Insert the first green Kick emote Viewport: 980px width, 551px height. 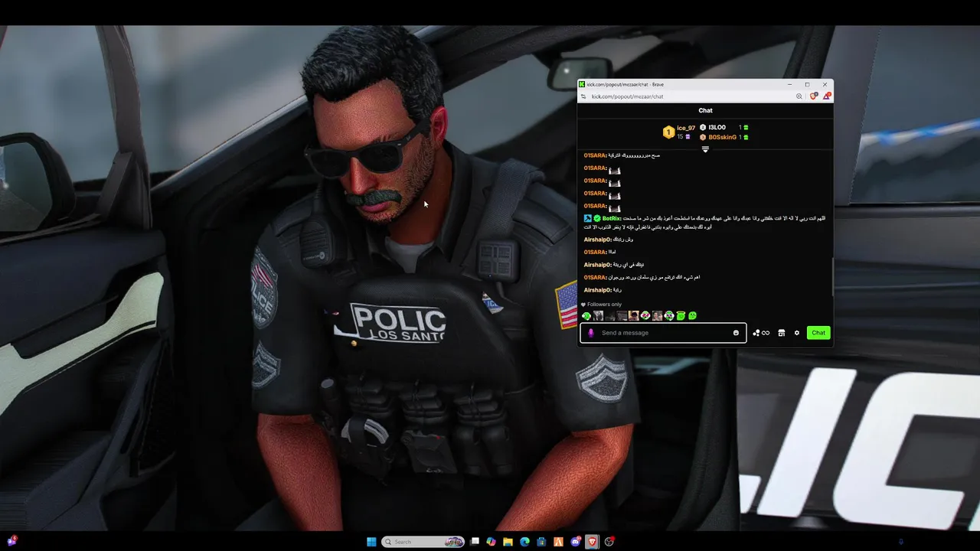tap(586, 316)
